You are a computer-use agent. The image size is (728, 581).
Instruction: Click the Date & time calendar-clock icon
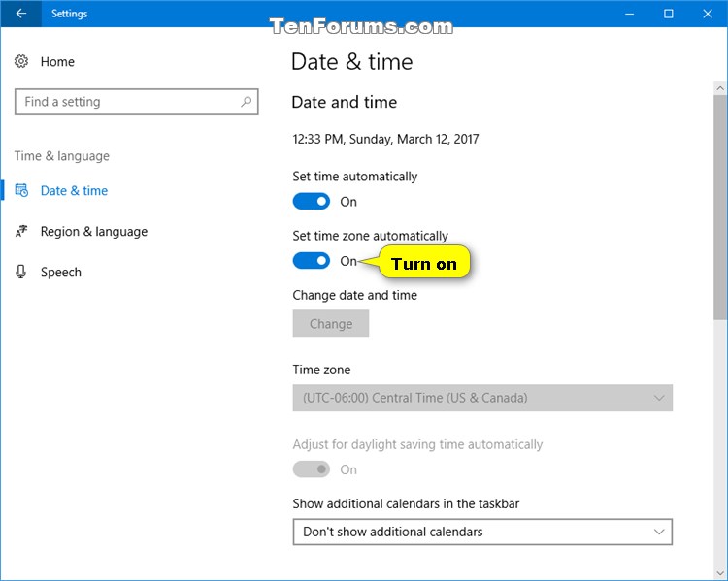(x=21, y=191)
